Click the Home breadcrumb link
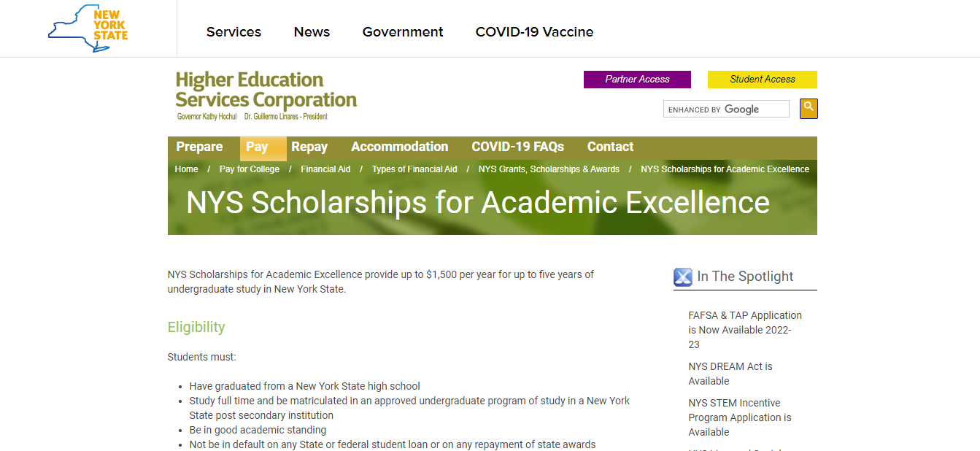The width and height of the screenshot is (980, 451). [186, 169]
